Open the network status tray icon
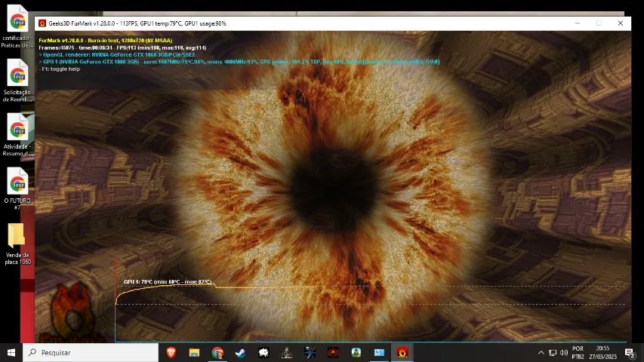The height and width of the screenshot is (362, 644). (552, 352)
